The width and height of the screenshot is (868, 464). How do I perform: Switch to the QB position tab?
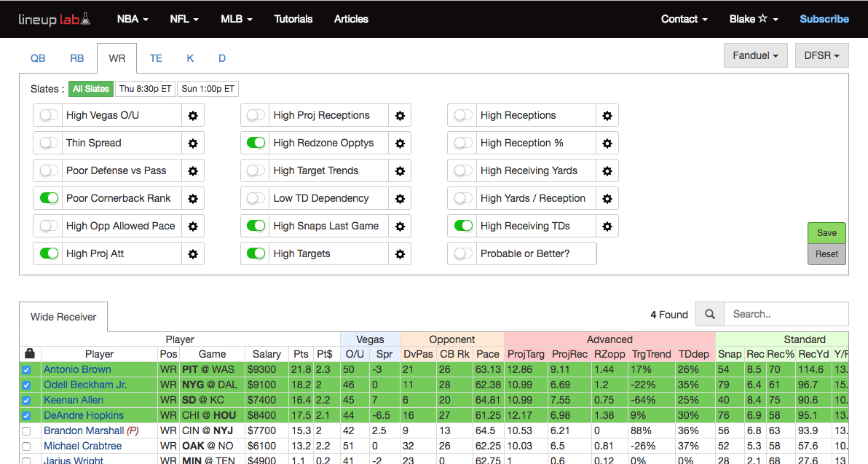click(38, 58)
